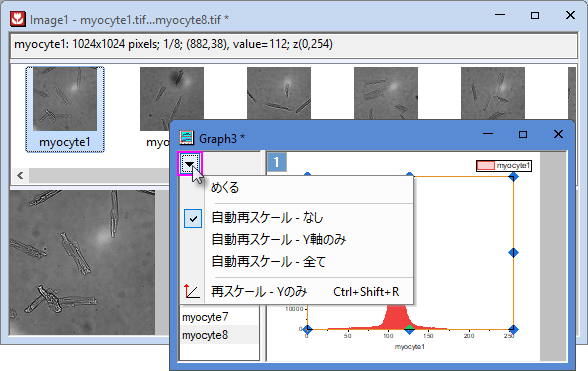Select myocyte7 in the Graph3 list
Viewport: 588px width, 371px height.
coord(219,317)
